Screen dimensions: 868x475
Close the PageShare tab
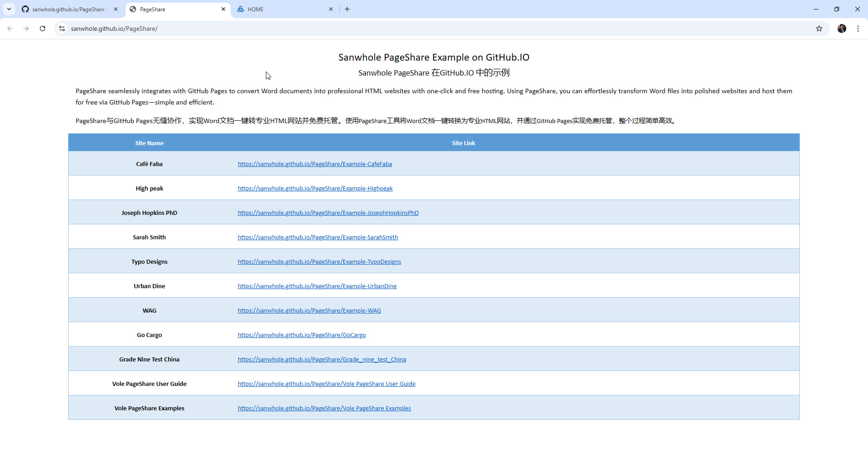(223, 9)
